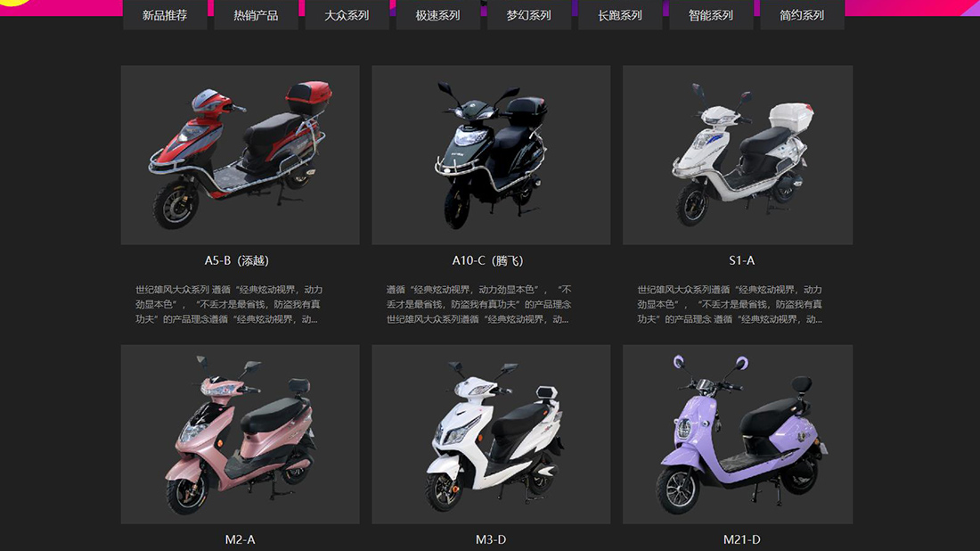Select the 长跑系列 tab
The width and height of the screenshot is (980, 551).
(620, 15)
